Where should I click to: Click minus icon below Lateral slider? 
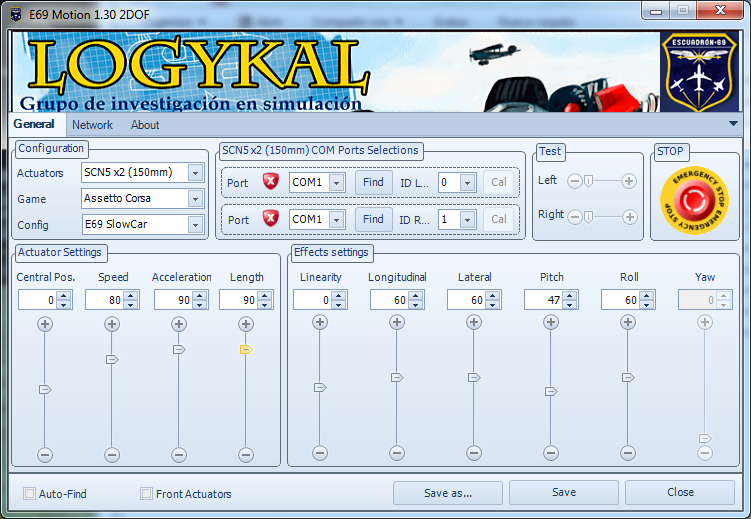474,452
